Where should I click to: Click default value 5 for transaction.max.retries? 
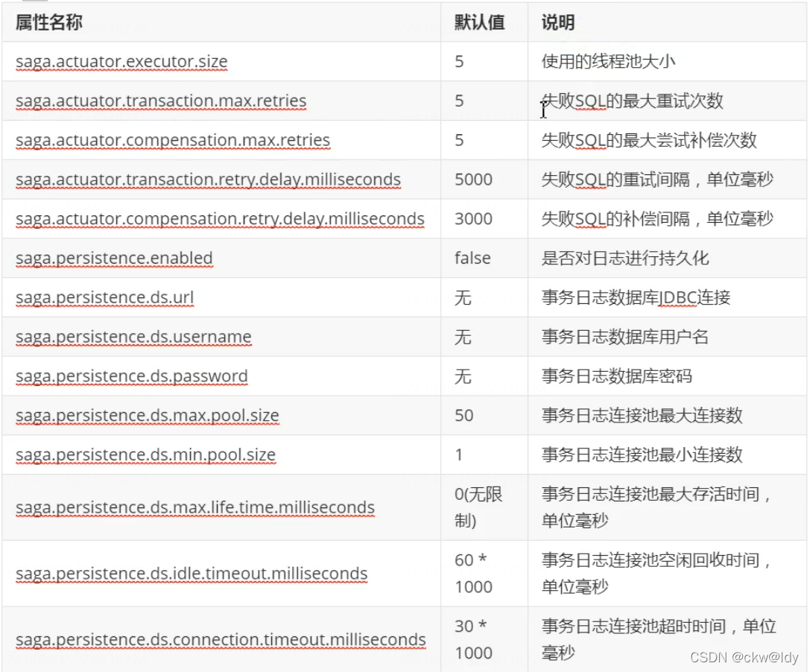pyautogui.click(x=459, y=101)
